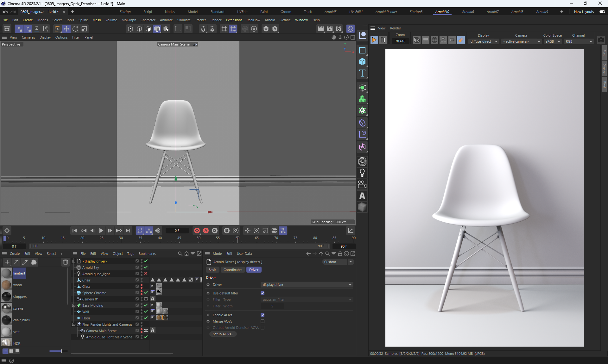Select the Move tool in toolbar
The height and width of the screenshot is (364, 608).
point(66,29)
